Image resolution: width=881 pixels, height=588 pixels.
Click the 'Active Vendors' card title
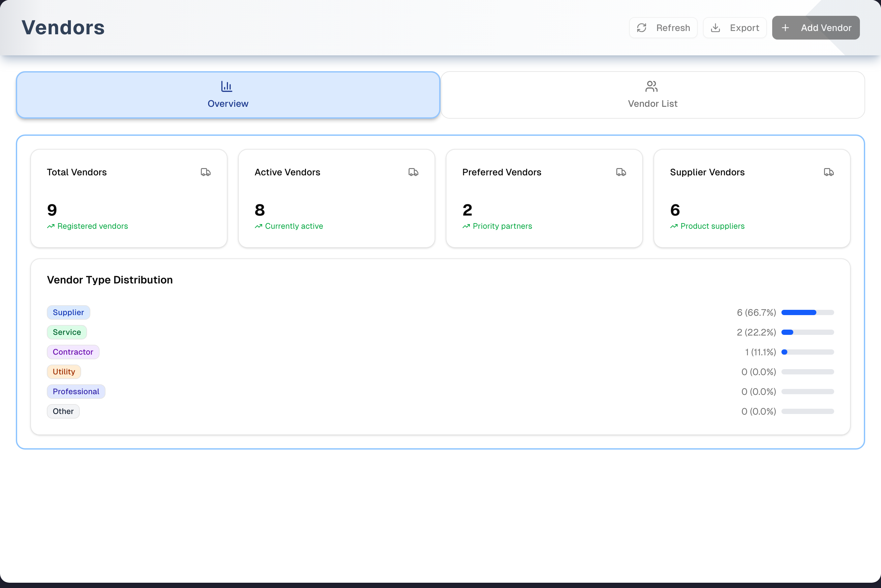287,172
